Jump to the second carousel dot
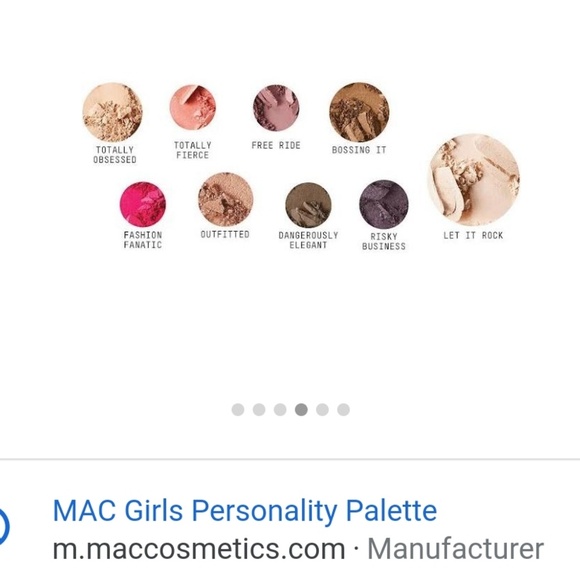Image resolution: width=580 pixels, height=580 pixels. click(x=259, y=409)
